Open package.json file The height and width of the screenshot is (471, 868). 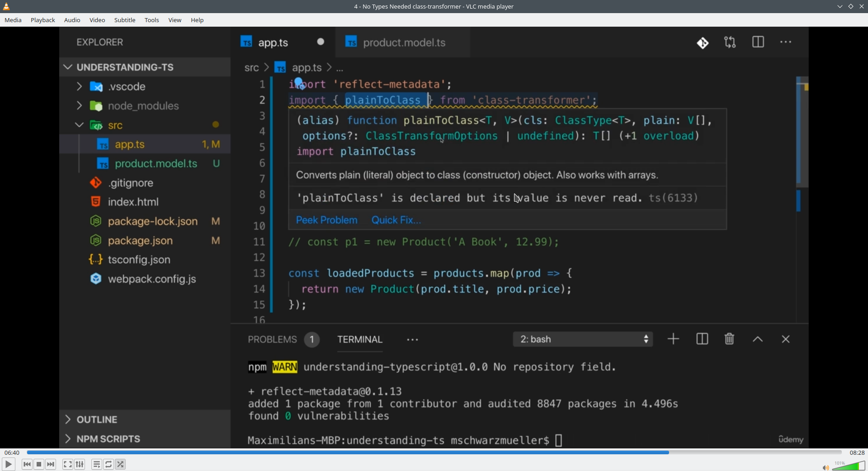click(x=145, y=241)
